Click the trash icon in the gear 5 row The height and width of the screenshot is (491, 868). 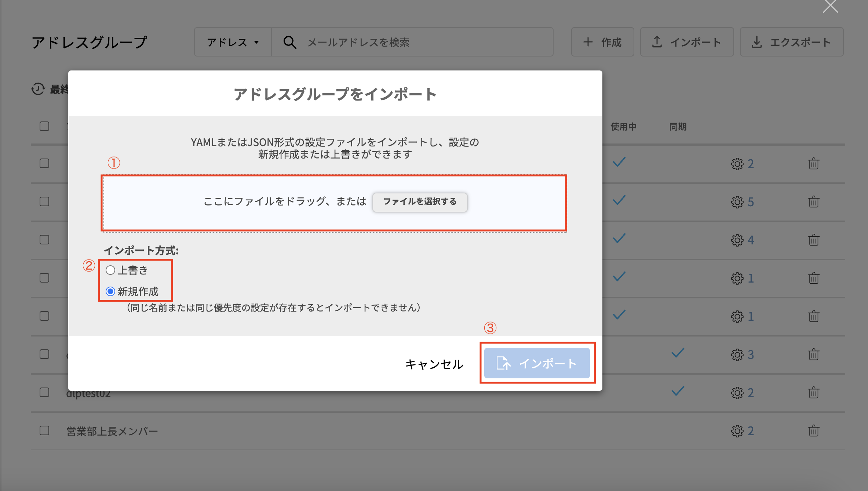[814, 201]
